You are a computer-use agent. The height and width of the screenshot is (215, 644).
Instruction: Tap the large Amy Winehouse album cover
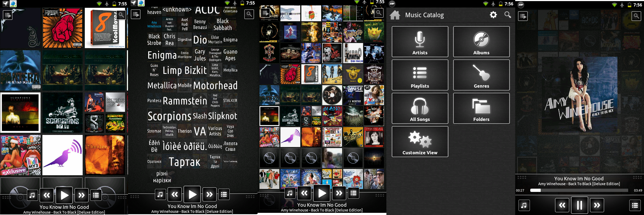pos(580,95)
